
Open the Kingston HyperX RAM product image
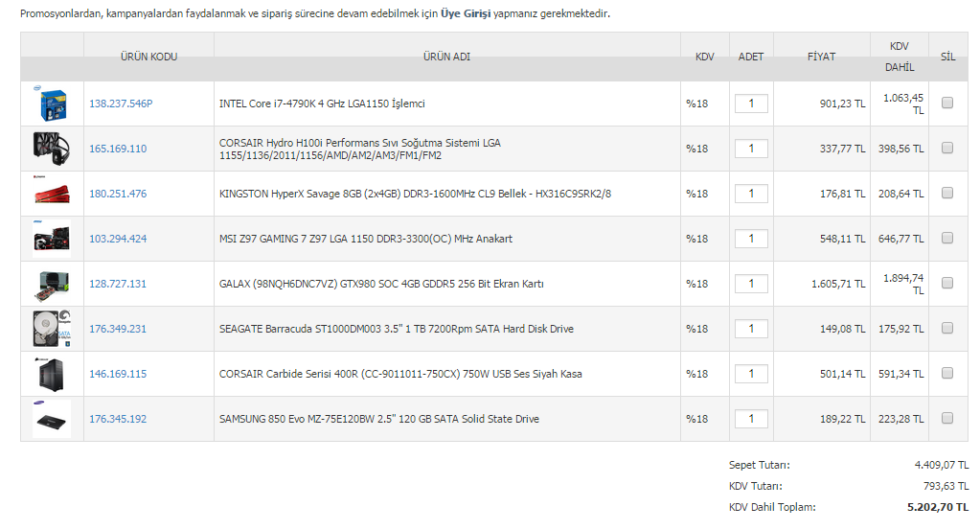[x=52, y=194]
